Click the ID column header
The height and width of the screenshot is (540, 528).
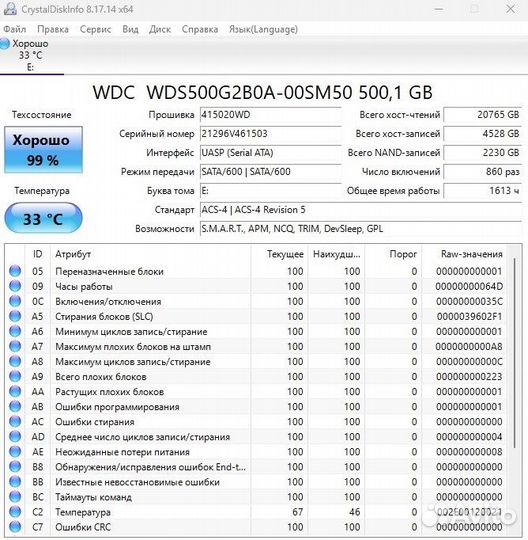(38, 254)
